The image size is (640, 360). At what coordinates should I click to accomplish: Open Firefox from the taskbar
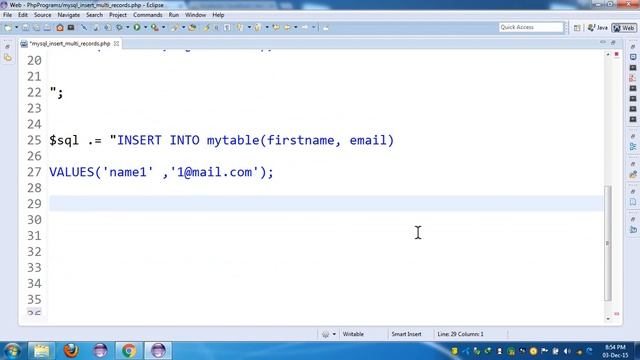click(x=71, y=351)
